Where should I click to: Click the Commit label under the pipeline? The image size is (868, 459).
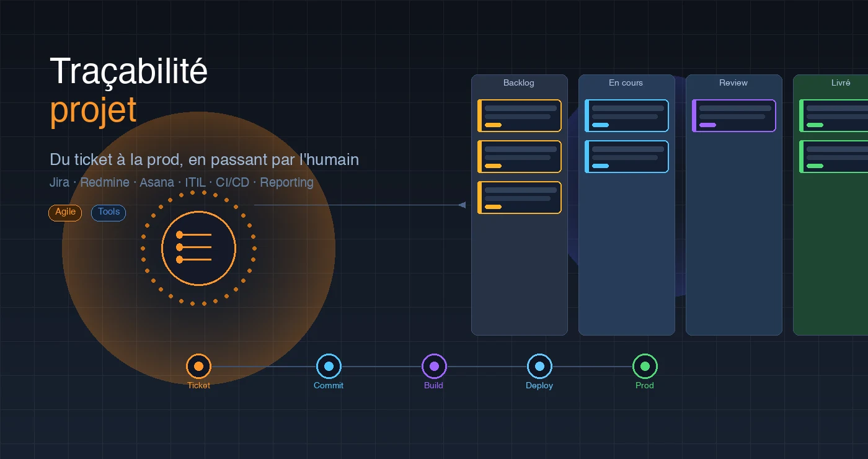pos(329,385)
